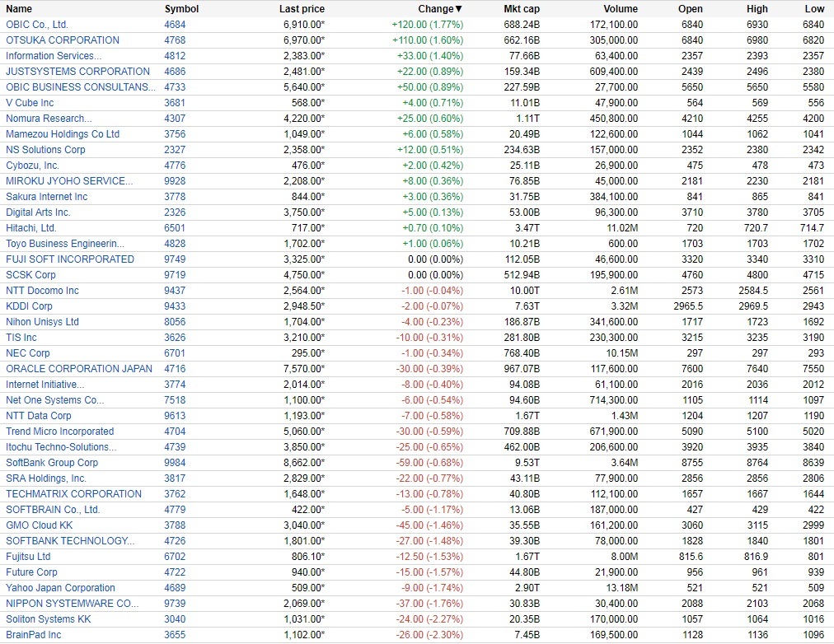Open the Cybozu, Inc. link
This screenshot has width=834, height=644.
(32, 166)
